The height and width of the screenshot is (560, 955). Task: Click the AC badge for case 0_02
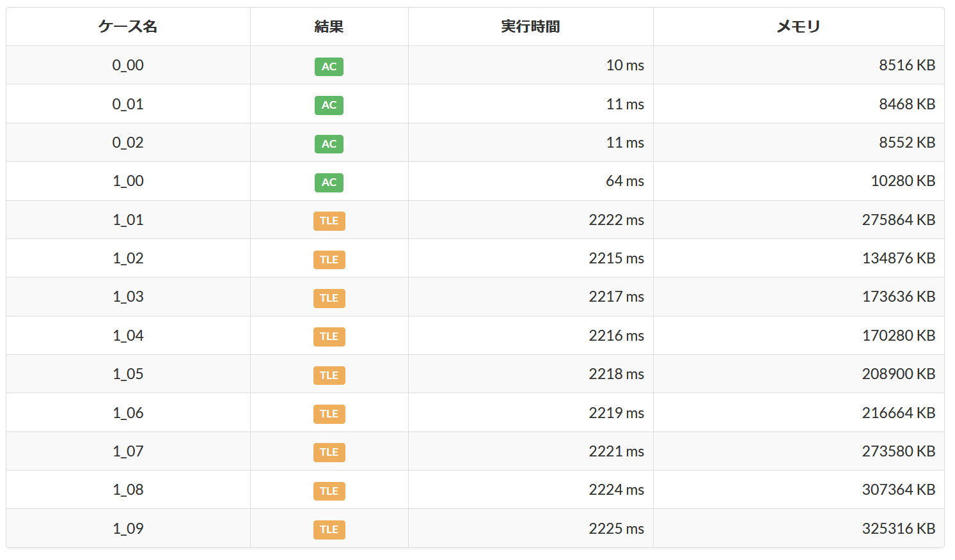pos(329,144)
